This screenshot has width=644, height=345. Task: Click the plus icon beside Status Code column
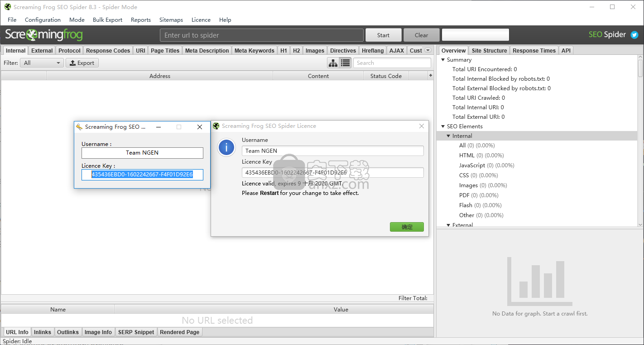[431, 76]
